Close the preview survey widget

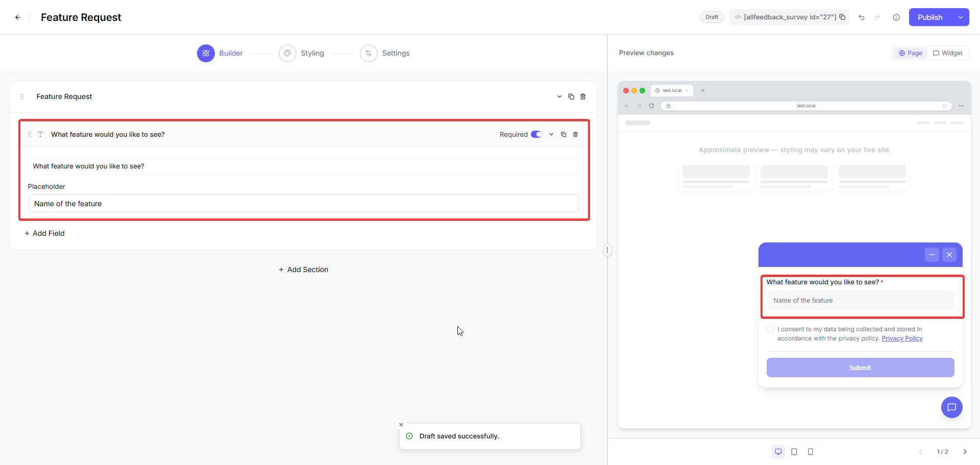[x=949, y=255]
